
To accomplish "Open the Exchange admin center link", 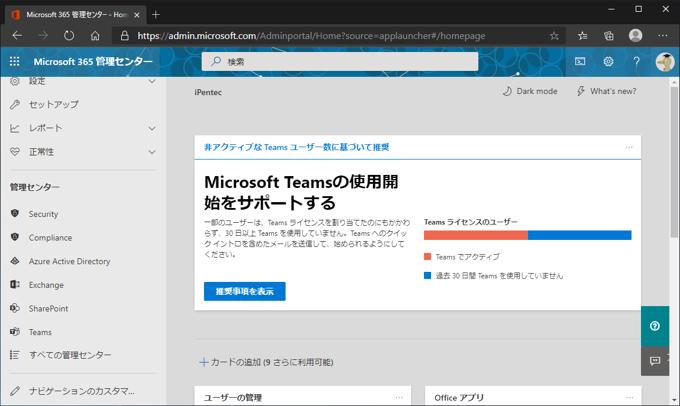I will [x=46, y=285].
